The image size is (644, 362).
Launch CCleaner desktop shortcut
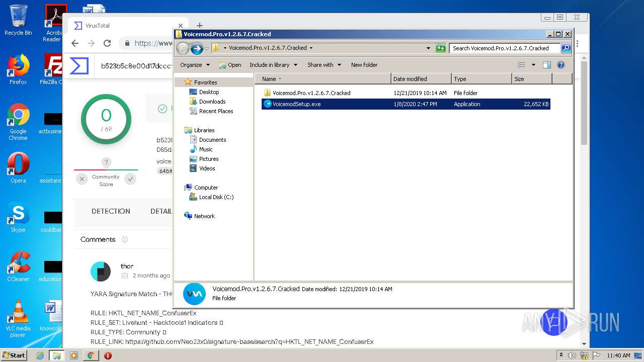pyautogui.click(x=18, y=266)
